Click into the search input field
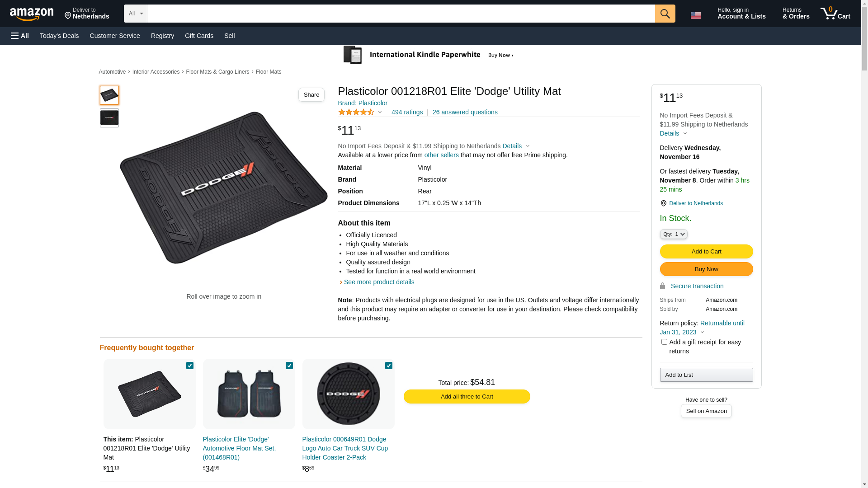Screen dimensions: 868x488 click(401, 14)
